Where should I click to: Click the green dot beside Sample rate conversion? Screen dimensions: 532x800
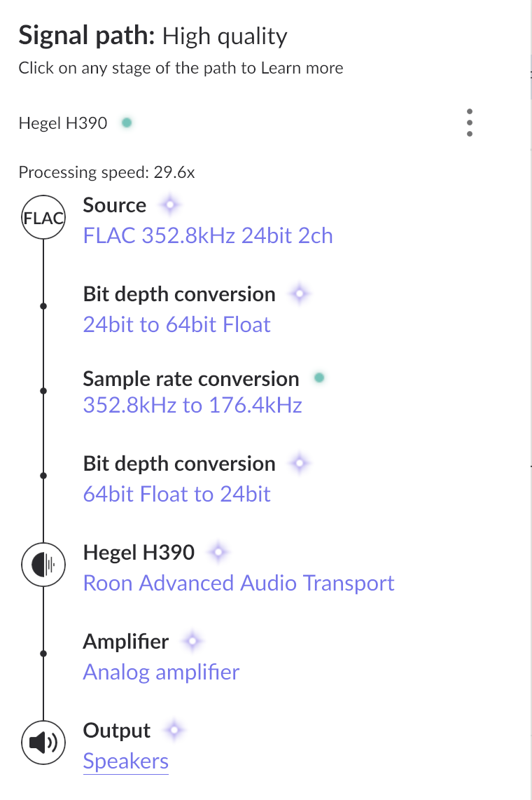pyautogui.click(x=319, y=379)
